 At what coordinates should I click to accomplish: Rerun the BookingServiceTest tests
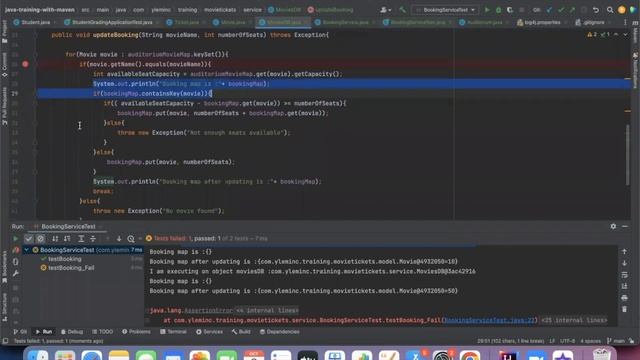point(16,239)
